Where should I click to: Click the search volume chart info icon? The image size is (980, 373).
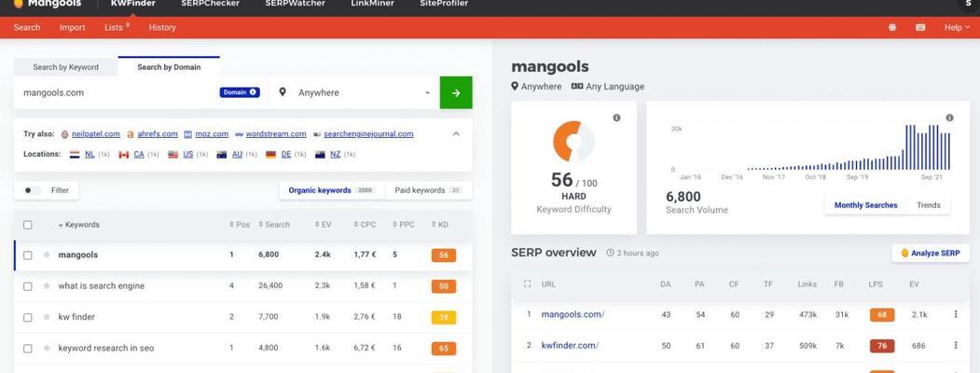tap(950, 117)
